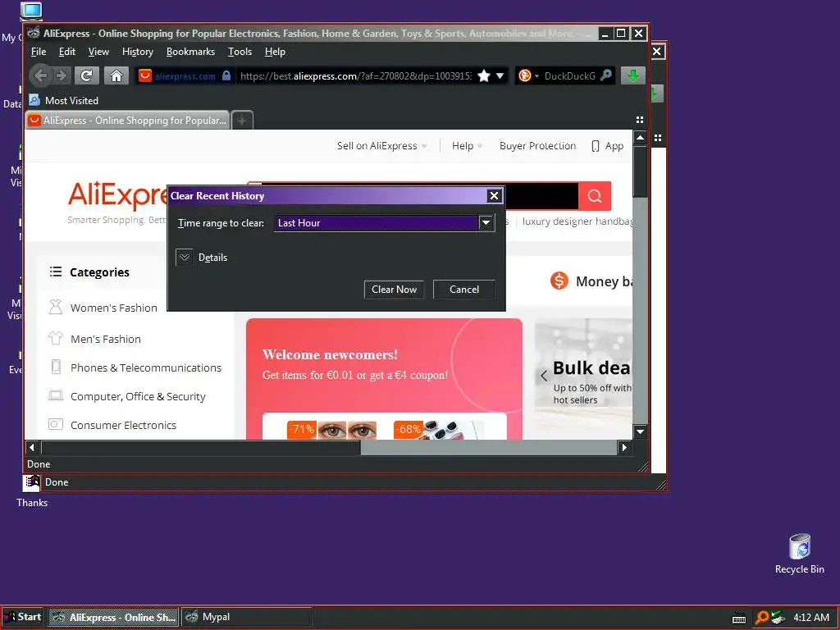Open Women's Fashion category
The image size is (840, 630).
(113, 308)
